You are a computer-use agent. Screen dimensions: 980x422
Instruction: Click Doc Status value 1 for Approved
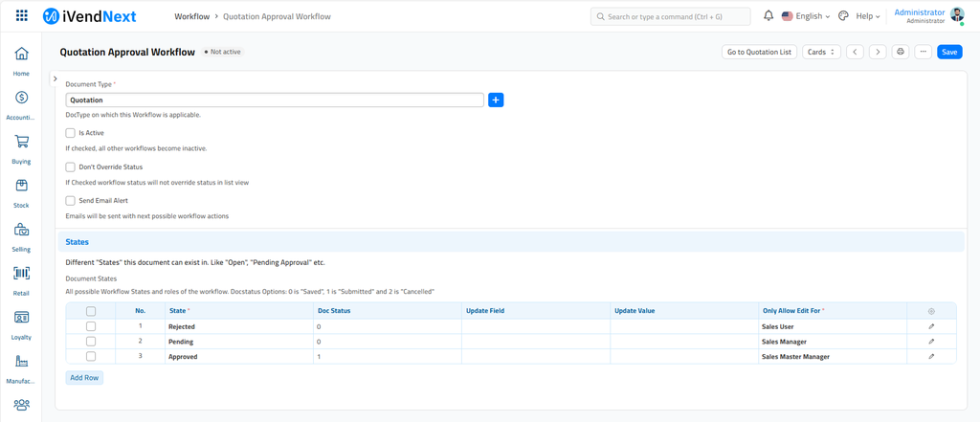pos(387,356)
